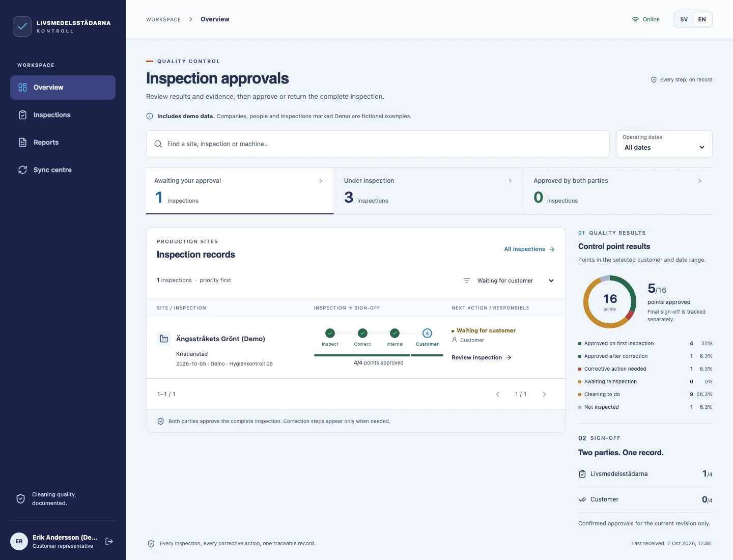Click the Find a site search field
Image resolution: width=733 pixels, height=560 pixels.
point(378,144)
